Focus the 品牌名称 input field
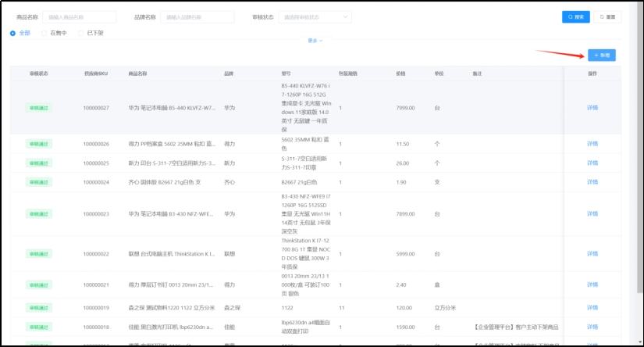 coord(197,16)
